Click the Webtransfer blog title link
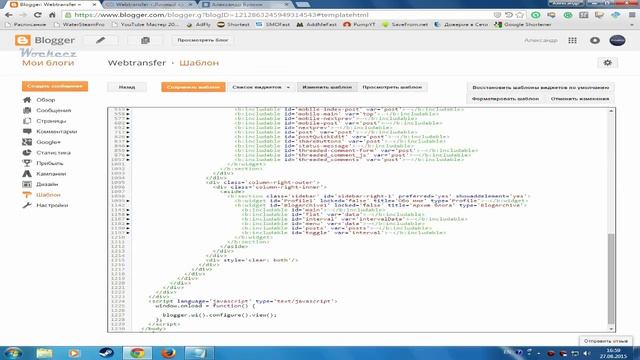640x360 pixels. [x=137, y=63]
